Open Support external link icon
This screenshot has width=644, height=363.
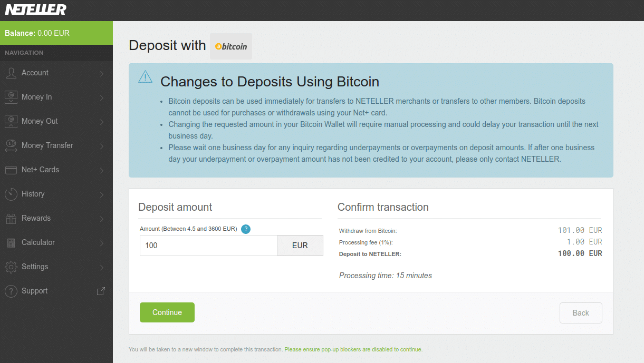click(101, 291)
